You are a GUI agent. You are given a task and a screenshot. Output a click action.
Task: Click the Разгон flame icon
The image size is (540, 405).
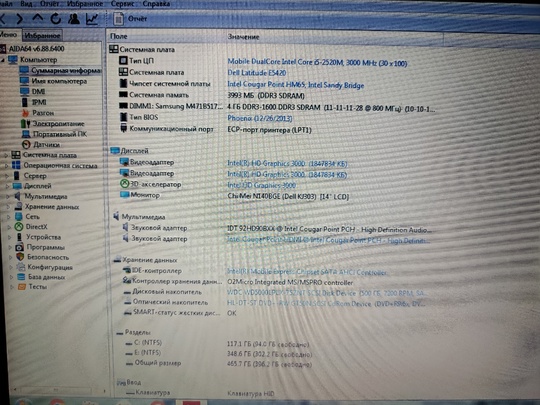pos(25,113)
